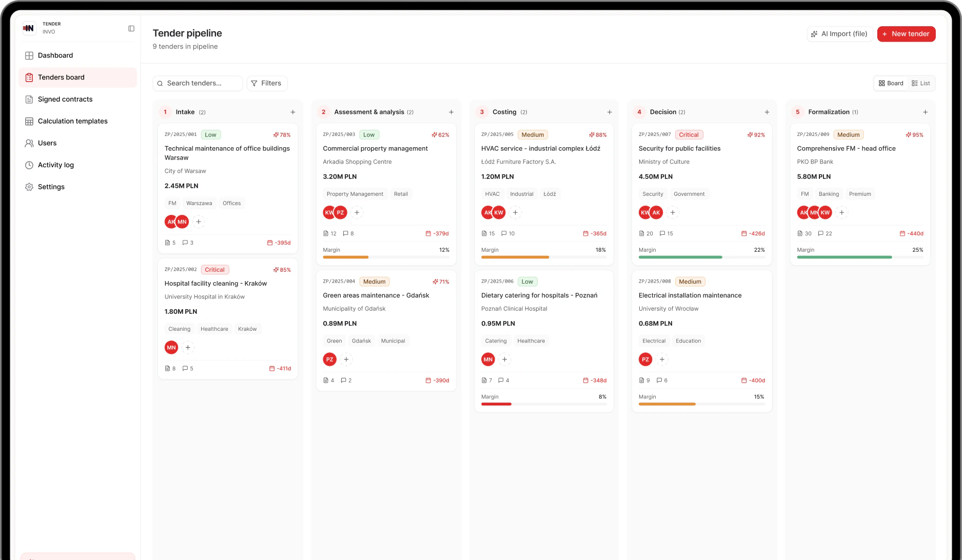Create a New tender
962x560 pixels.
906,34
